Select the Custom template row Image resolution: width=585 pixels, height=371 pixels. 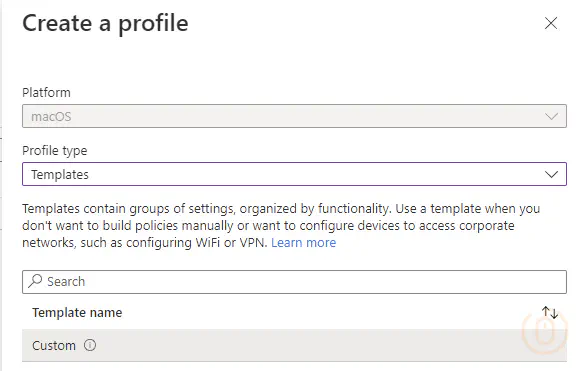click(294, 345)
